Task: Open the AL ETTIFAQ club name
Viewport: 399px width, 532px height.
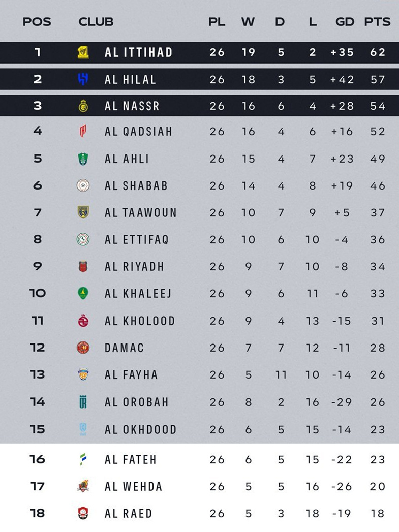Action: 137,239
